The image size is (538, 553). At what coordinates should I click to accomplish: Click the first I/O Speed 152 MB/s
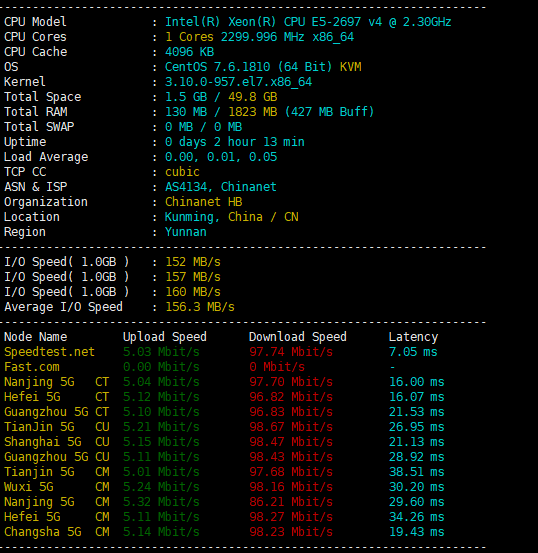pyautogui.click(x=193, y=262)
